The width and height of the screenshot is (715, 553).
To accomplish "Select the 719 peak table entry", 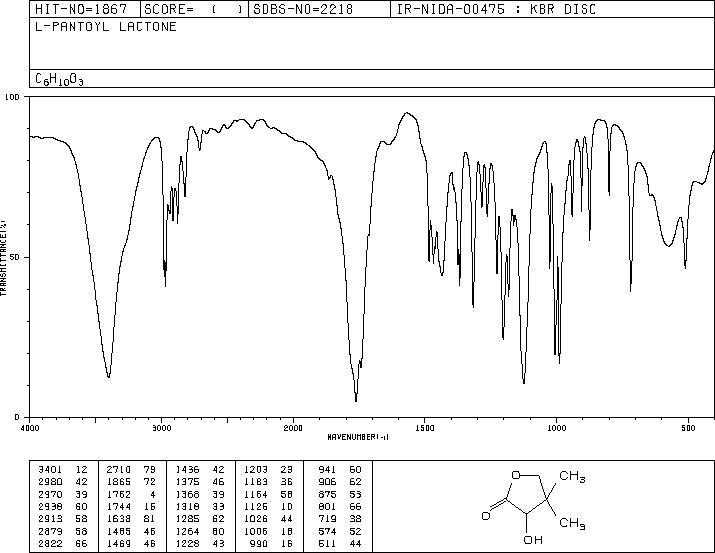I will (x=340, y=519).
